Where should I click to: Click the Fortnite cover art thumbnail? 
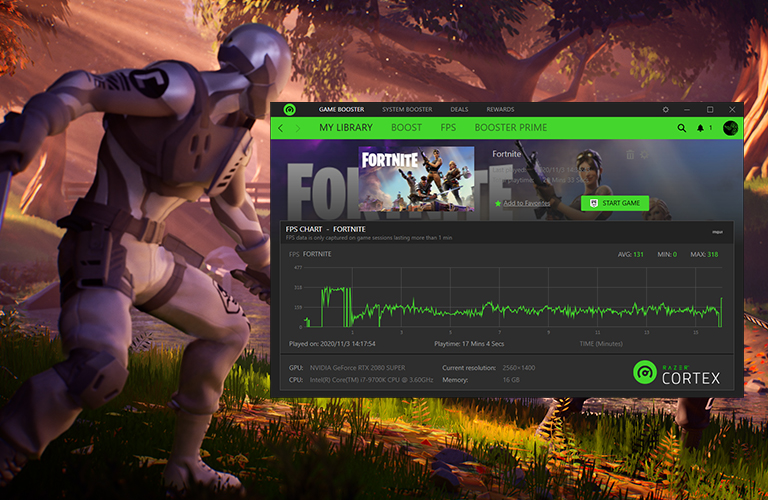pos(416,179)
